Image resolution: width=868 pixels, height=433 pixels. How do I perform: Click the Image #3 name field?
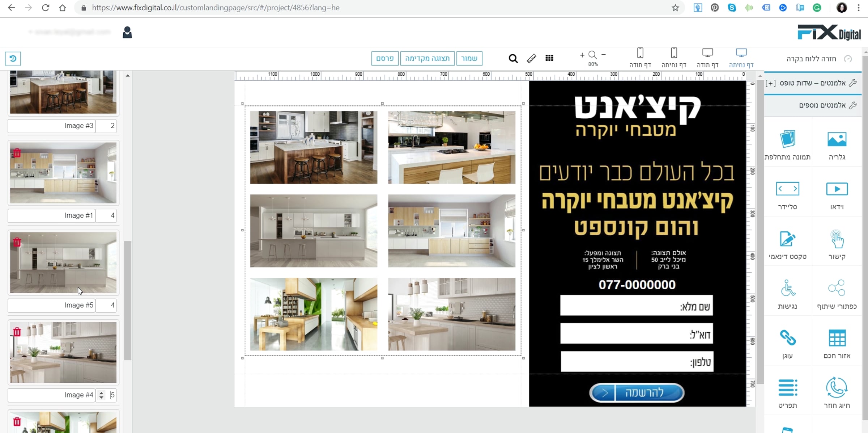point(51,126)
